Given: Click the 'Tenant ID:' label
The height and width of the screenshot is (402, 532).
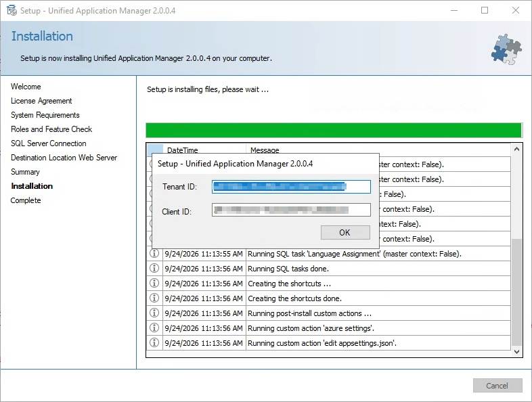Looking at the screenshot, I should 179,187.
